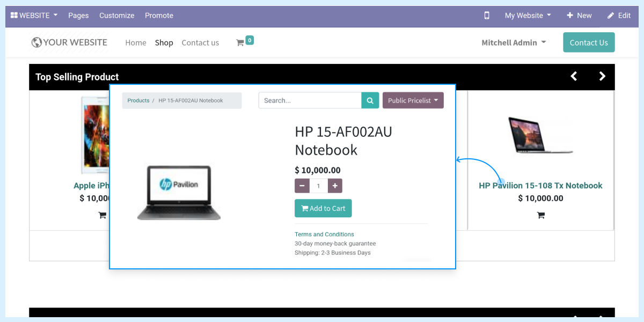Open the Customize menu

pos(116,16)
